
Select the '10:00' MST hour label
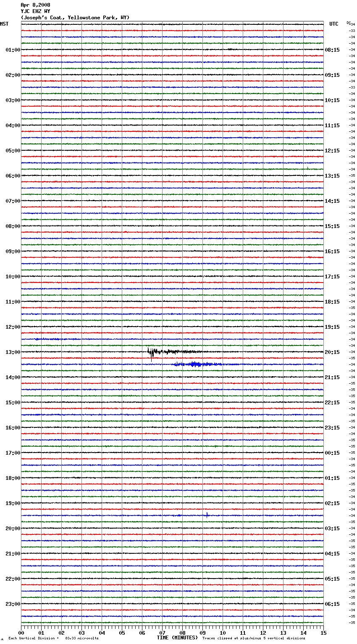13,277
